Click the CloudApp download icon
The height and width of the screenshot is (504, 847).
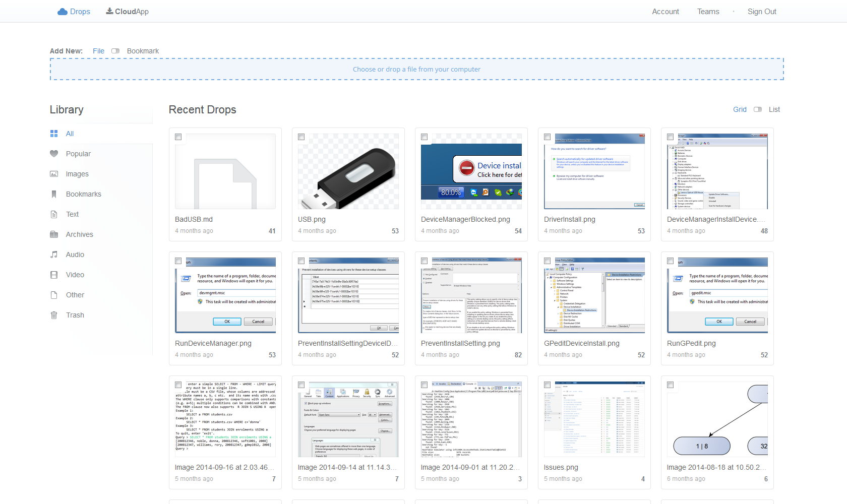click(x=108, y=11)
